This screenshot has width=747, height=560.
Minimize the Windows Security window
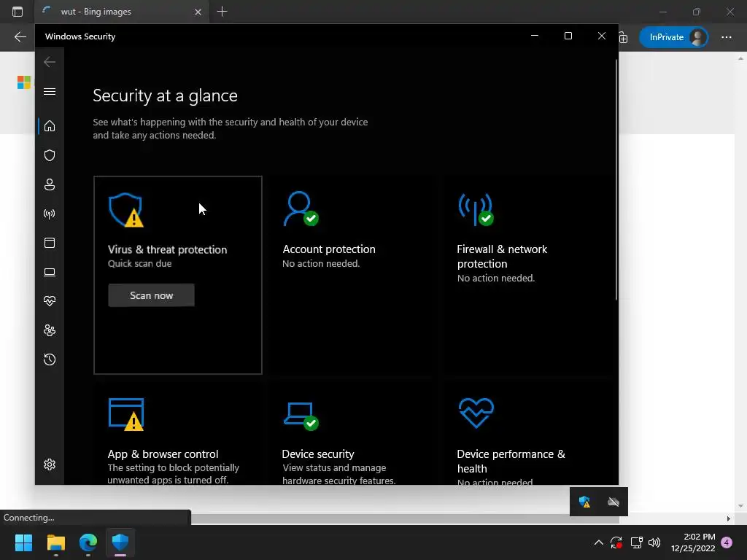(x=535, y=36)
